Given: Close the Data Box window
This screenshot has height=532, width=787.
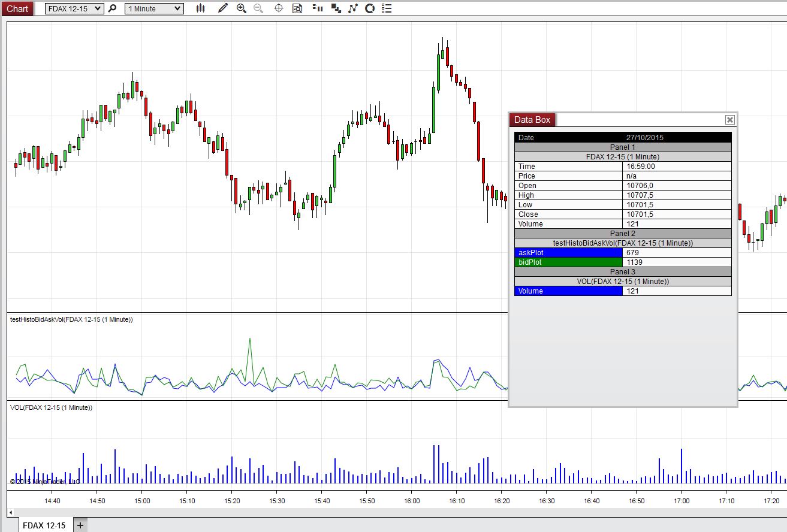Looking at the screenshot, I should coord(729,120).
